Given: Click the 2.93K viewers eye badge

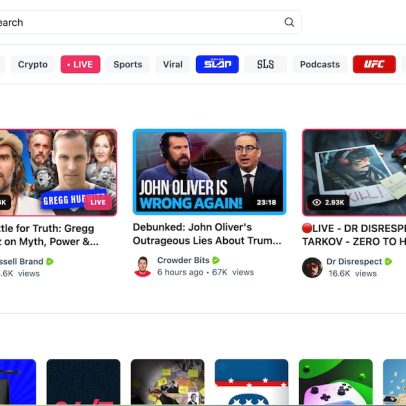Looking at the screenshot, I should click(328, 202).
